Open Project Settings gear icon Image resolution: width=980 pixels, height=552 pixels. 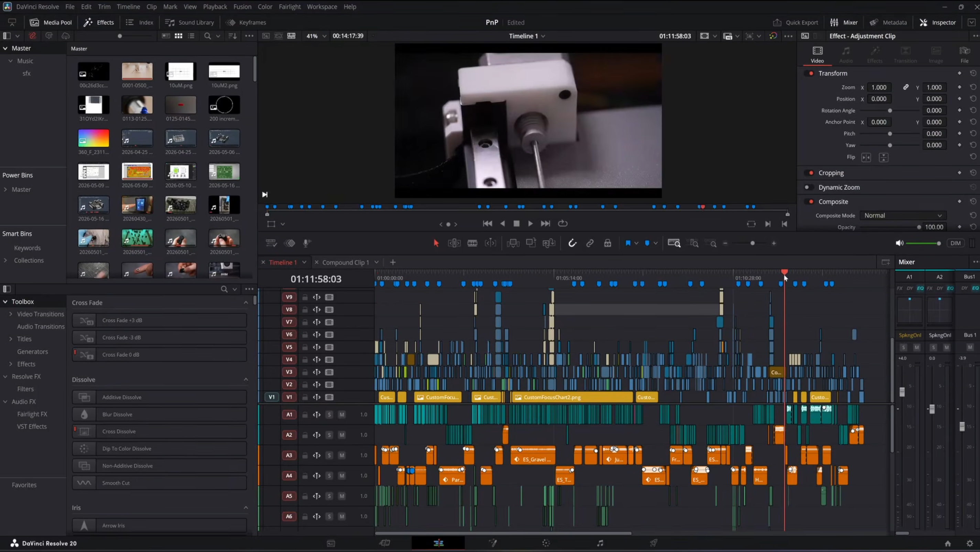click(x=970, y=544)
